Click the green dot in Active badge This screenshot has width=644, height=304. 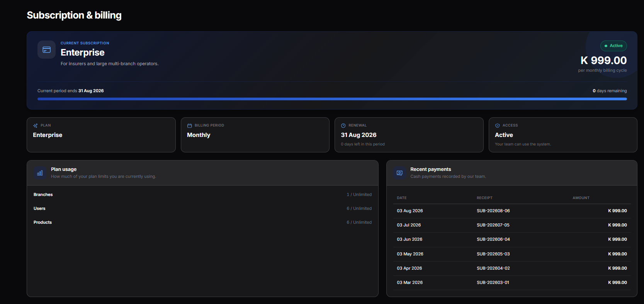pyautogui.click(x=606, y=46)
